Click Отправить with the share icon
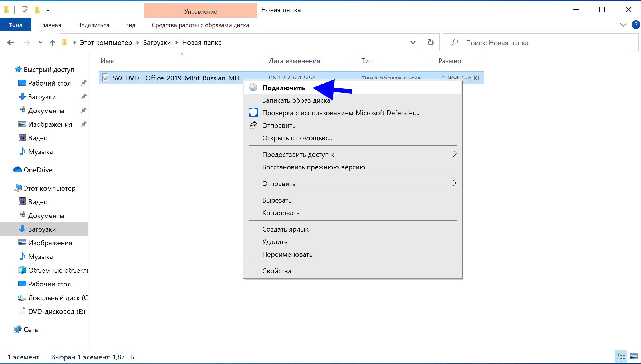641x364 pixels. 352,125
